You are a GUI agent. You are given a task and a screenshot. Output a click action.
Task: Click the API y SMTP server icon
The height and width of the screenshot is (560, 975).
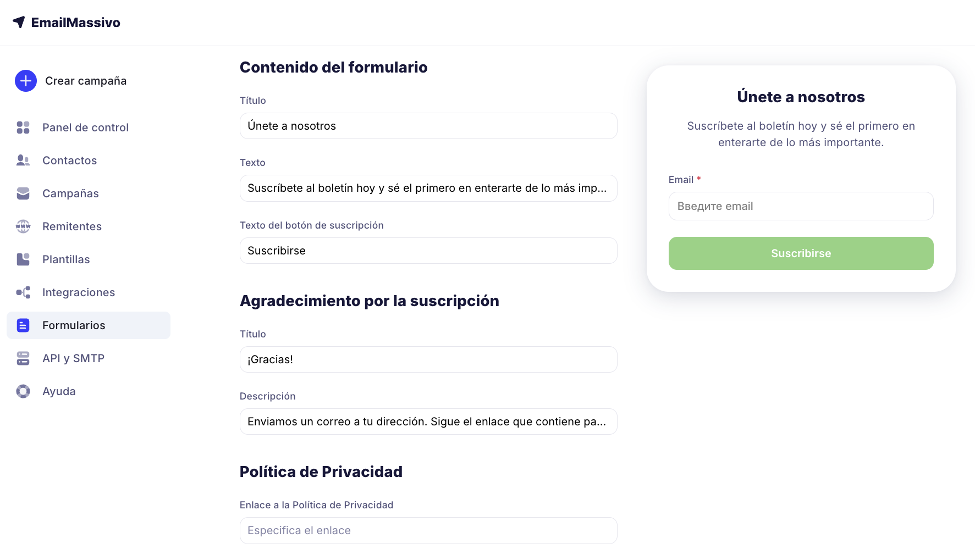pyautogui.click(x=23, y=358)
